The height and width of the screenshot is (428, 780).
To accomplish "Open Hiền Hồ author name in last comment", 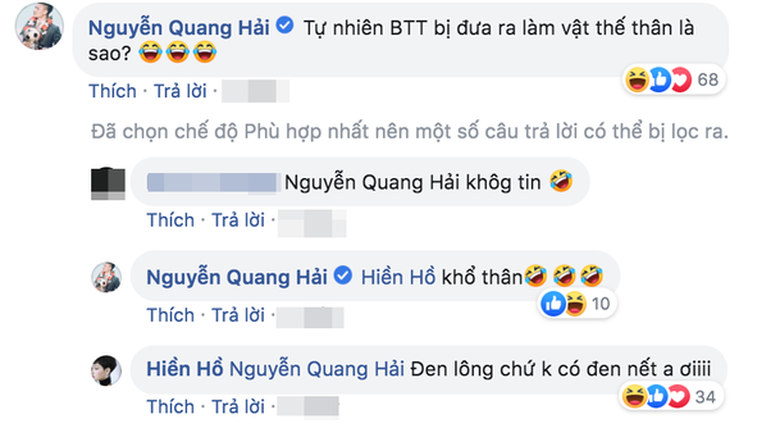I will click(x=185, y=369).
